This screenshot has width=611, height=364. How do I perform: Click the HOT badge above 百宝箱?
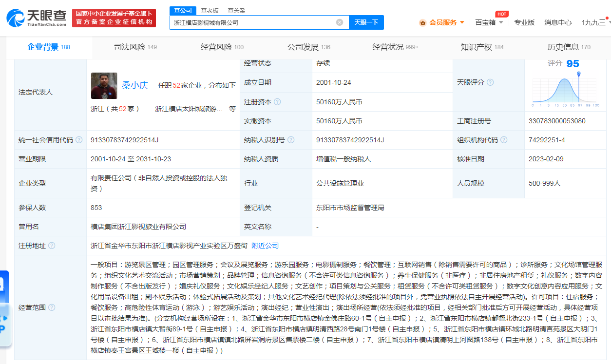pos(502,14)
